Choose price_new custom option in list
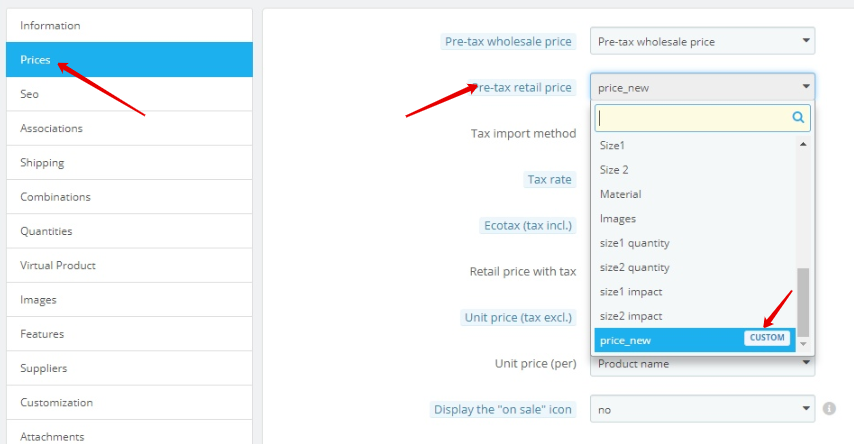 (x=695, y=340)
